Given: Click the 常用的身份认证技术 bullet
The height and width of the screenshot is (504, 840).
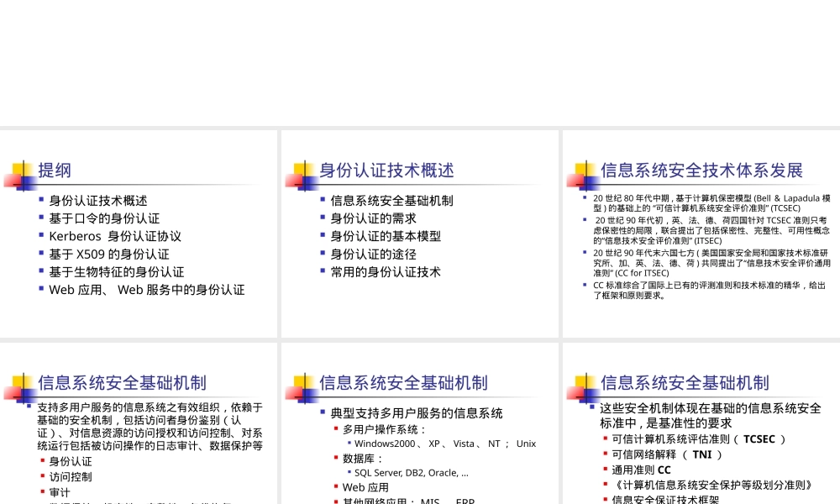Looking at the screenshot, I should coord(386,272).
